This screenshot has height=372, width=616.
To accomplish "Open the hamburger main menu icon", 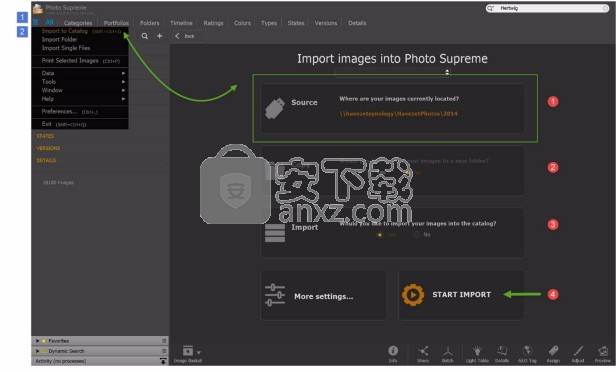I will [x=36, y=22].
